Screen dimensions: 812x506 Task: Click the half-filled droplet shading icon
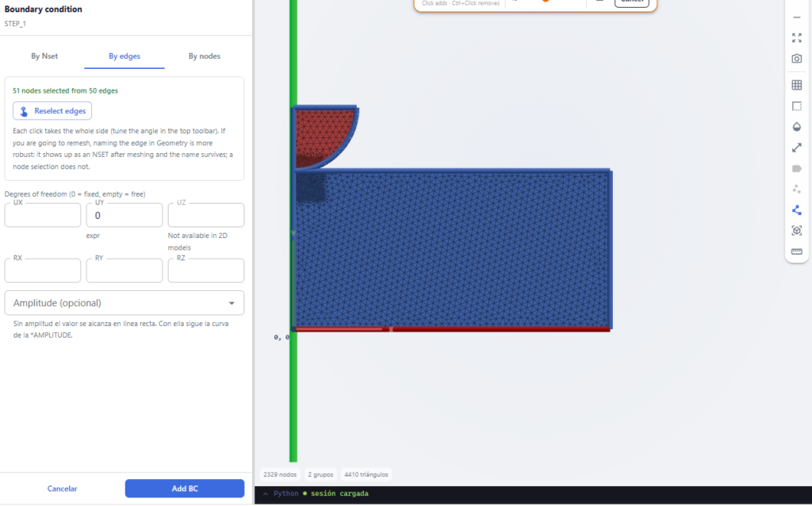pos(796,127)
